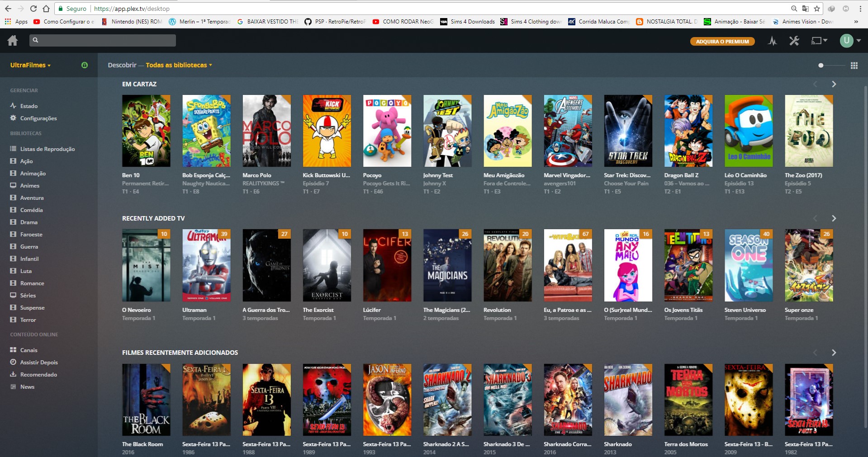Open The Magicians poster
Image resolution: width=868 pixels, height=457 pixels.
[x=447, y=265]
